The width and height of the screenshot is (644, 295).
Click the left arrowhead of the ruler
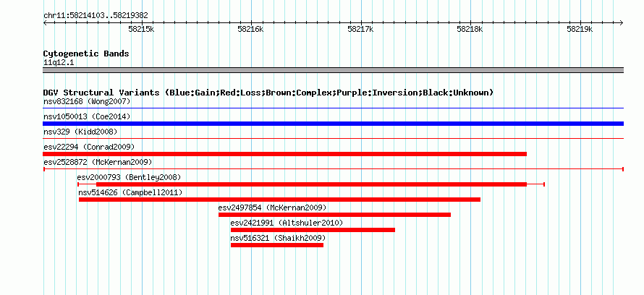pyautogui.click(x=45, y=23)
